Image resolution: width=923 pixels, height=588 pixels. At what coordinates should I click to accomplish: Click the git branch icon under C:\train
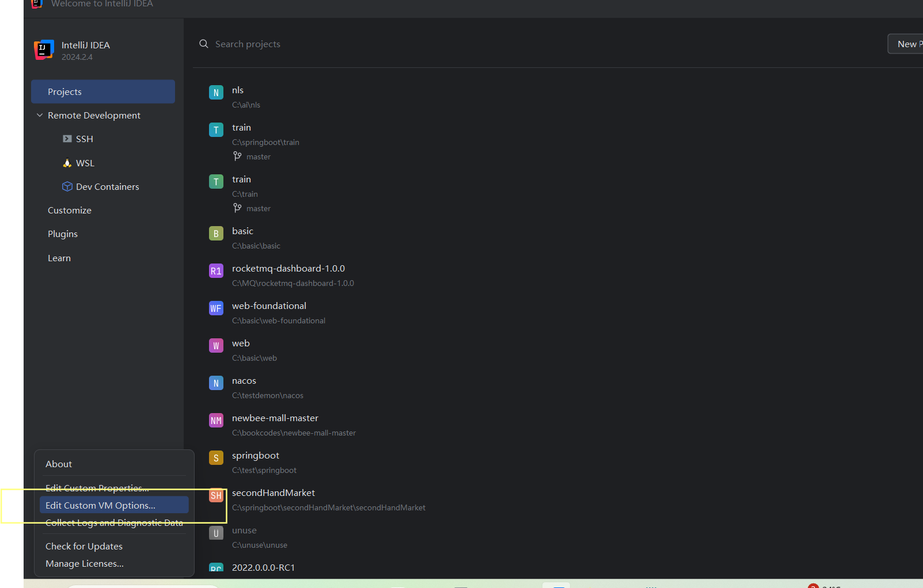coord(237,208)
